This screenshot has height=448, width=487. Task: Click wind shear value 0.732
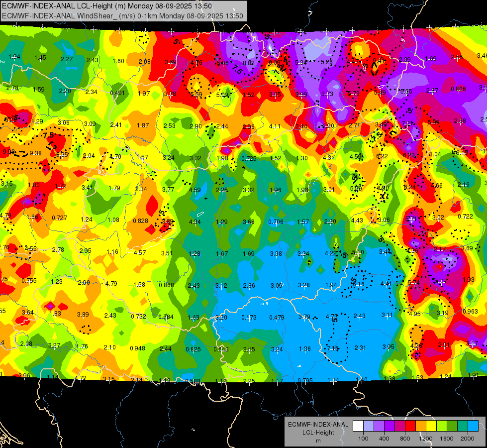[x=138, y=317]
